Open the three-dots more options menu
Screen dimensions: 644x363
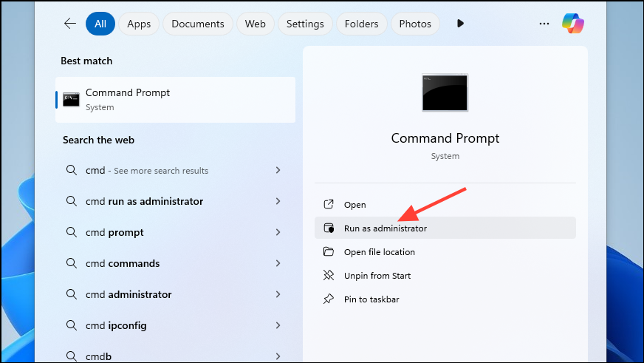pyautogui.click(x=544, y=24)
